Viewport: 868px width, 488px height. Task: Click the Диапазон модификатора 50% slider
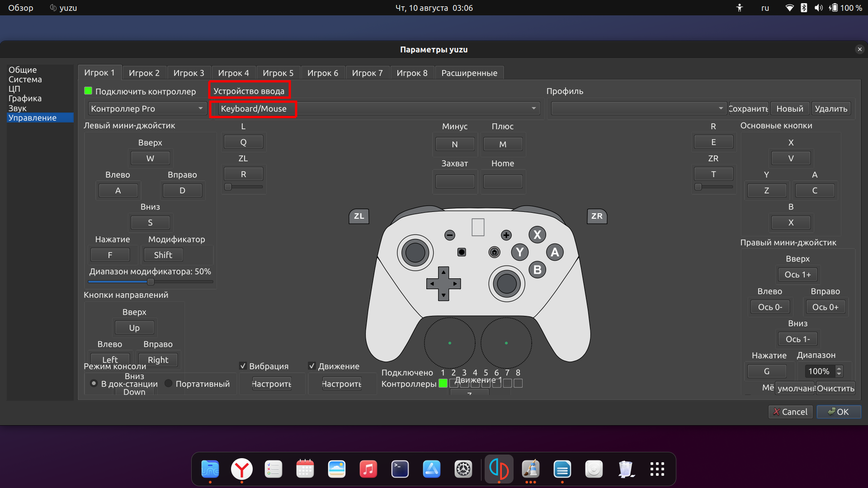pyautogui.click(x=151, y=282)
